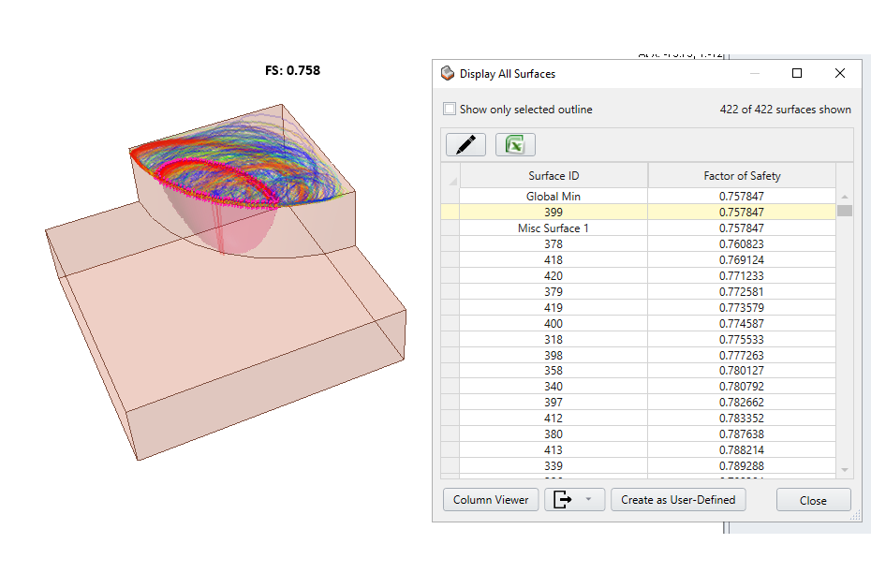Click factor of safety value 0.789288
Viewport: 871px width, 588px height.
tap(742, 466)
